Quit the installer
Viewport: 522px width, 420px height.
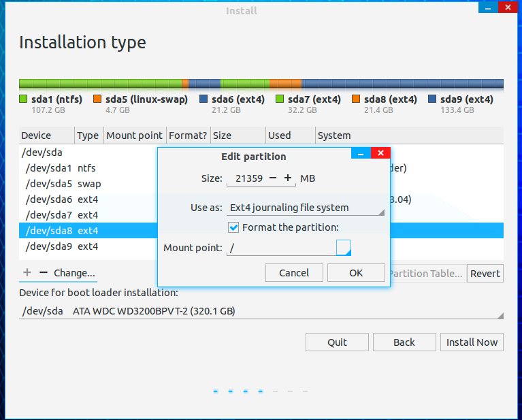337,342
